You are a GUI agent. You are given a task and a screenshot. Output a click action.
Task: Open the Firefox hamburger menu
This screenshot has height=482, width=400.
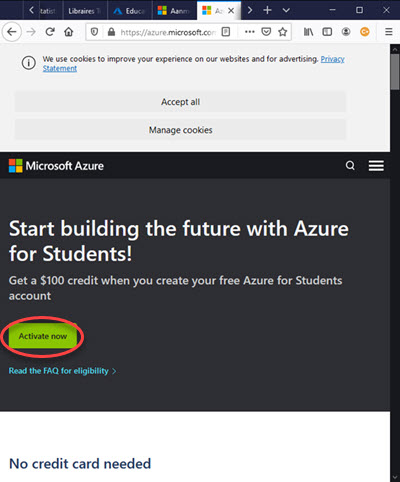[x=389, y=32]
